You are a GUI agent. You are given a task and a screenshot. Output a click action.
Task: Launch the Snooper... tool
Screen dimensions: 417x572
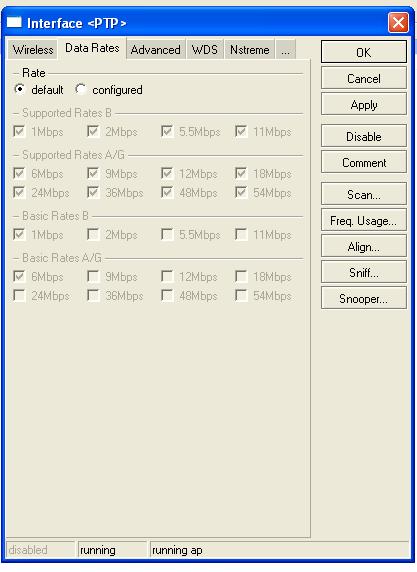tap(364, 298)
